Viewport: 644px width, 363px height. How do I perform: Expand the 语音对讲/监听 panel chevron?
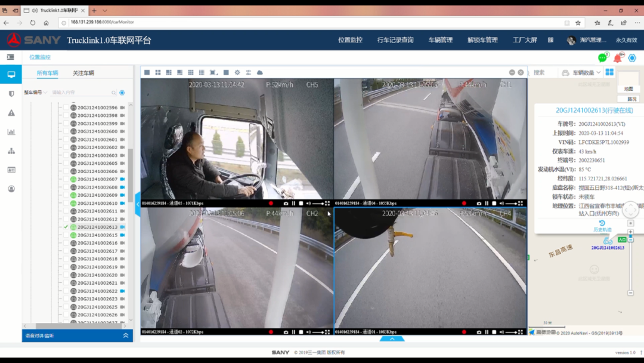(126, 336)
